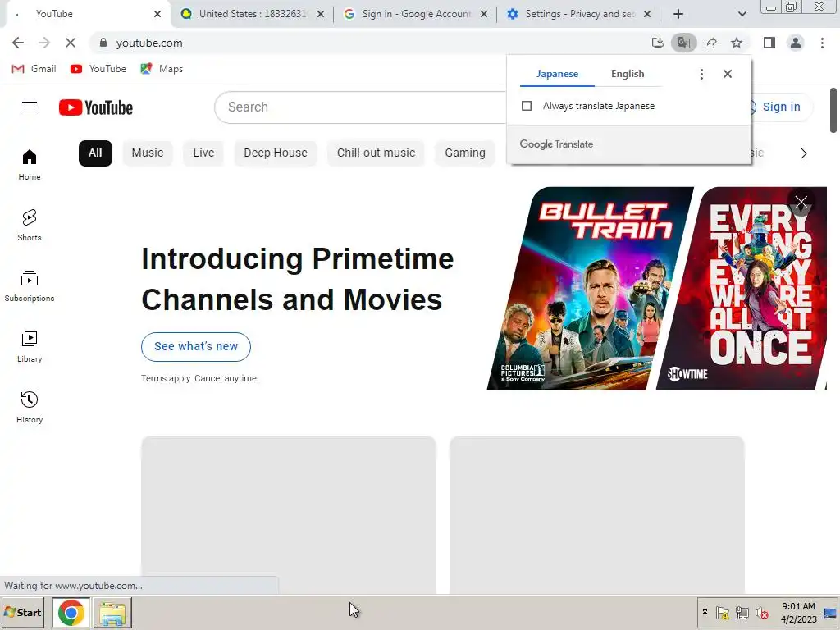This screenshot has height=630, width=840.
Task: Open the browser side panel
Action: (x=769, y=43)
